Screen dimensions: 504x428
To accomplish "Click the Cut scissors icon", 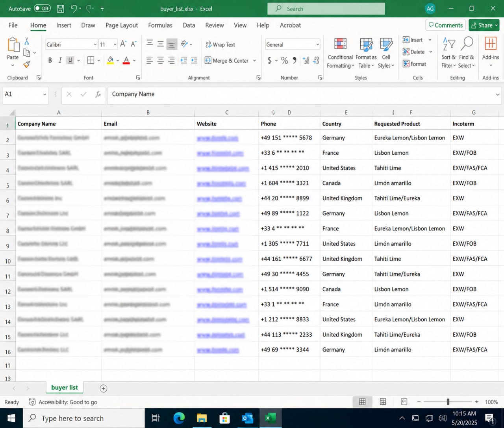I will pos(27,41).
